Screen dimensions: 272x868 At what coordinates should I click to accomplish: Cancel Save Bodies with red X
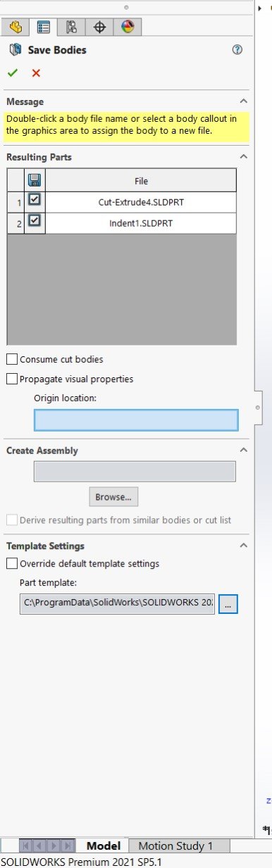point(36,73)
